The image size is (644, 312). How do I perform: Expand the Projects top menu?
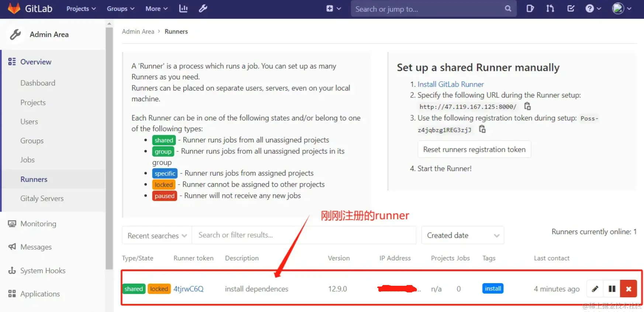tap(81, 8)
